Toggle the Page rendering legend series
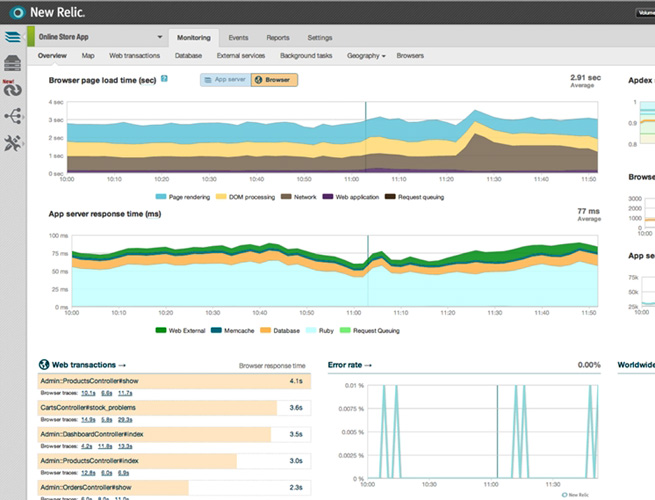The height and width of the screenshot is (500, 655). [x=183, y=197]
